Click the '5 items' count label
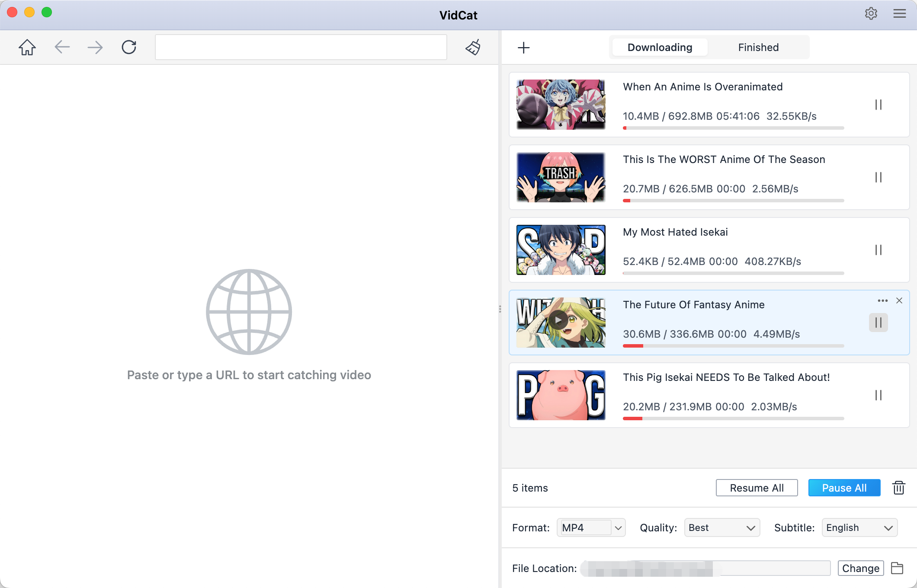The image size is (917, 588). click(x=530, y=488)
